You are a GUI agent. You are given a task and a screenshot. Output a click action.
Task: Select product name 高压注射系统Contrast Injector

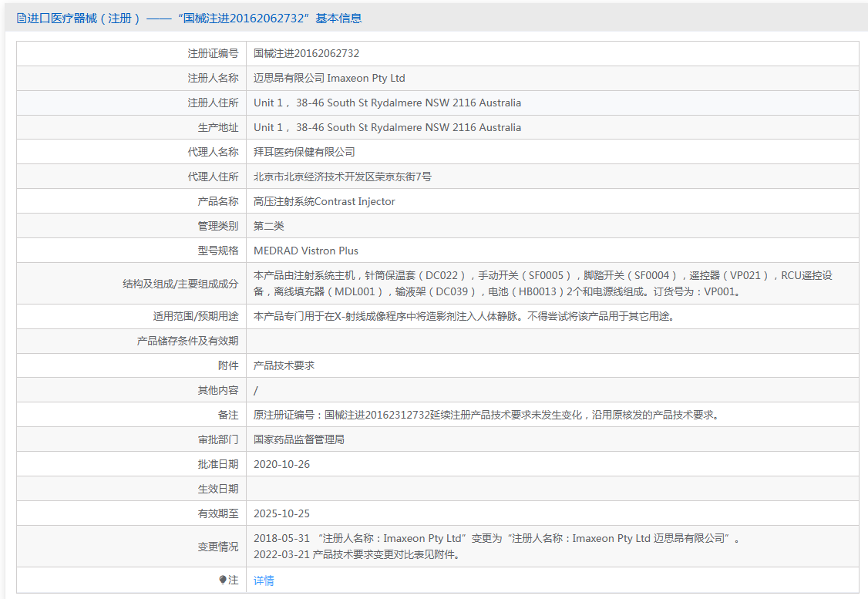pos(325,201)
